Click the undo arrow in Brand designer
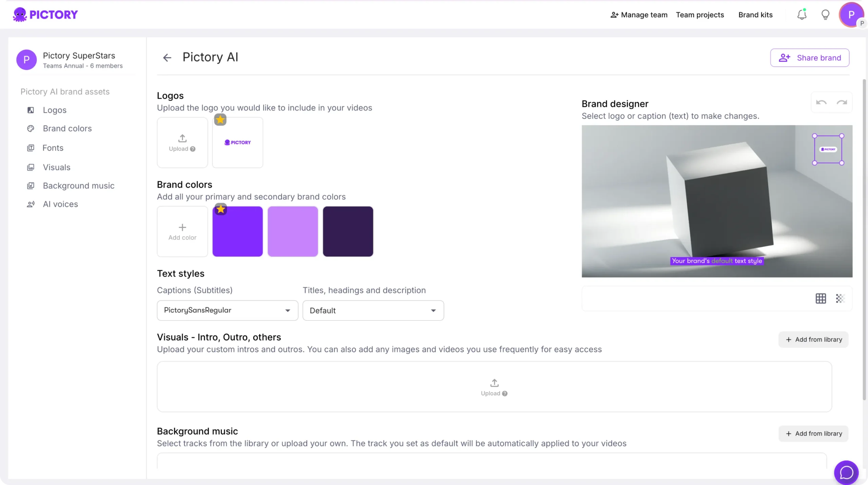The image size is (868, 485). (x=821, y=102)
